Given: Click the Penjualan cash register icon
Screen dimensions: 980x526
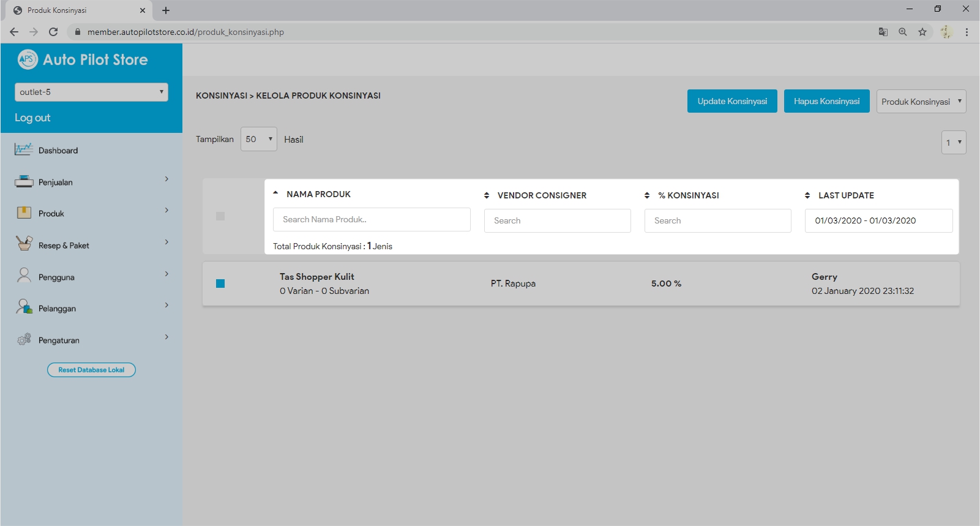Looking at the screenshot, I should (24, 181).
